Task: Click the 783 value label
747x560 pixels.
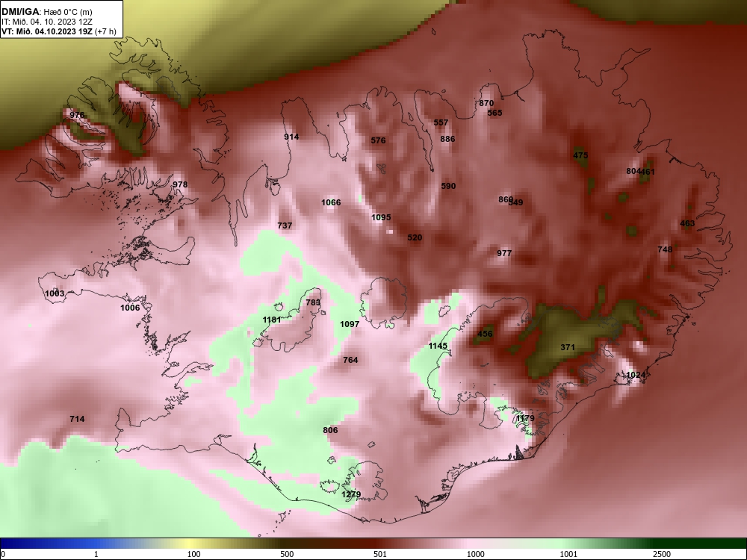Action: [314, 303]
